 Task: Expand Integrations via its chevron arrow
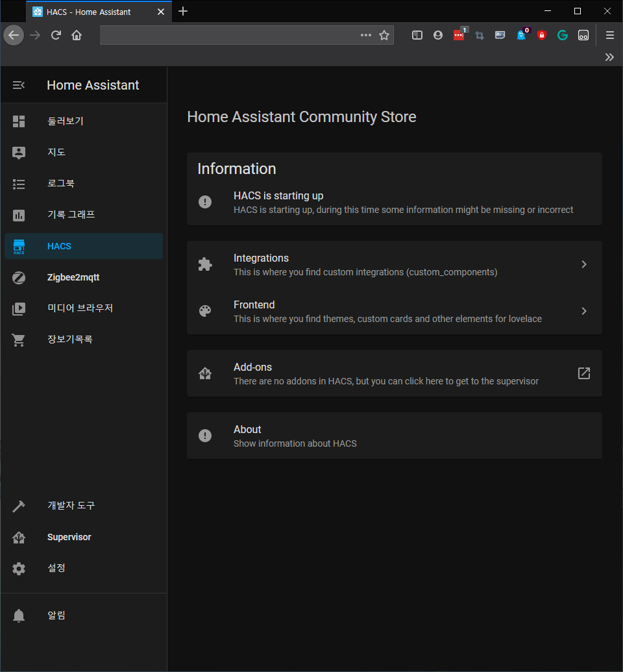[584, 264]
